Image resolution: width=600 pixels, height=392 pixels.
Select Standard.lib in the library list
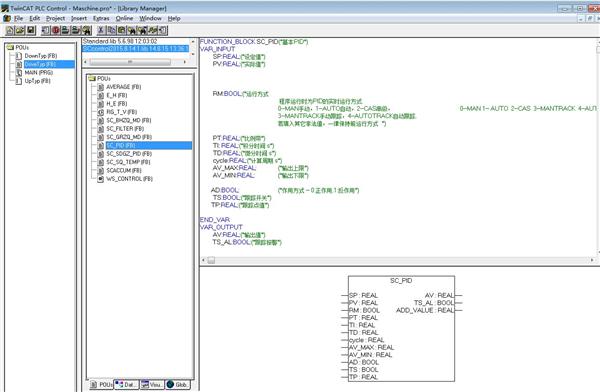coord(120,41)
